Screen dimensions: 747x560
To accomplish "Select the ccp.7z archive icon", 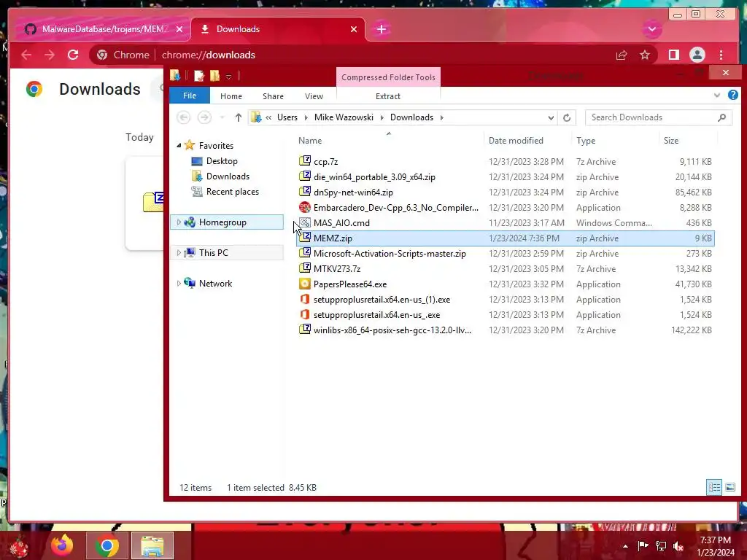I will 305,161.
